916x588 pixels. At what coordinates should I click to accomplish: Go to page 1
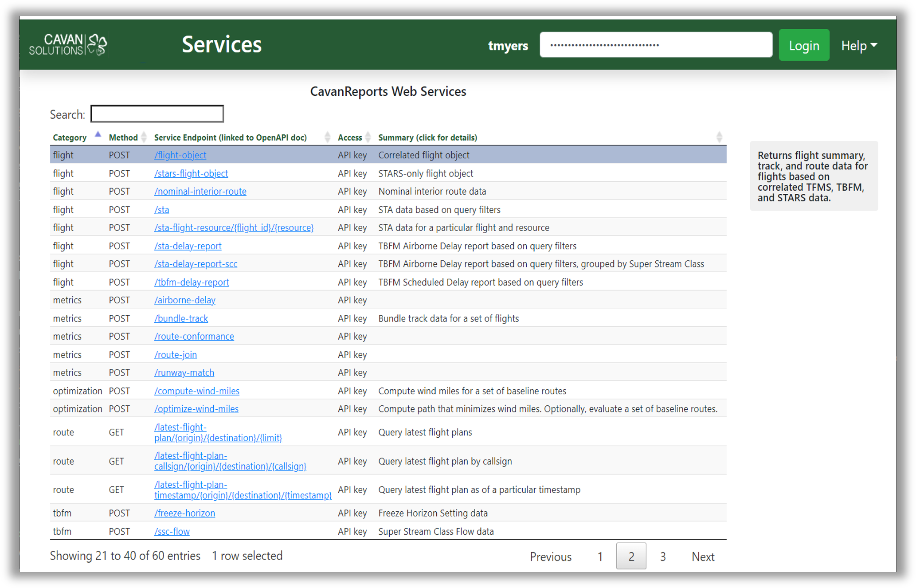coord(600,557)
